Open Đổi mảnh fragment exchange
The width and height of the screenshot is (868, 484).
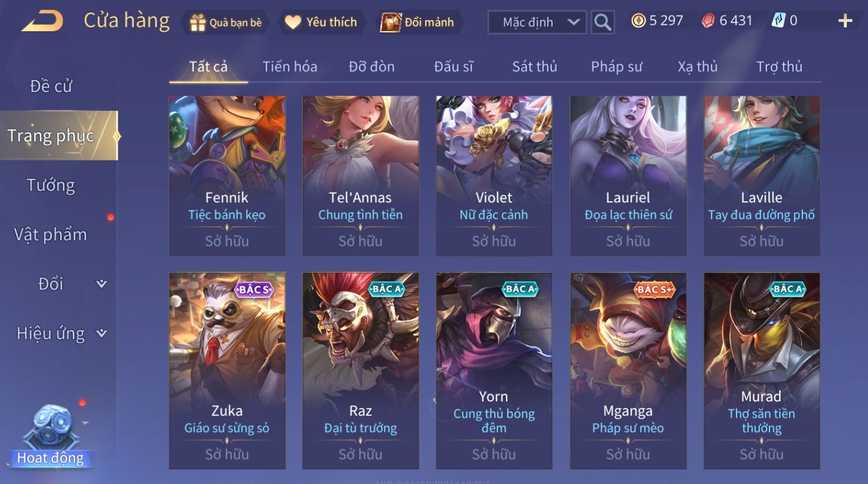coord(419,22)
